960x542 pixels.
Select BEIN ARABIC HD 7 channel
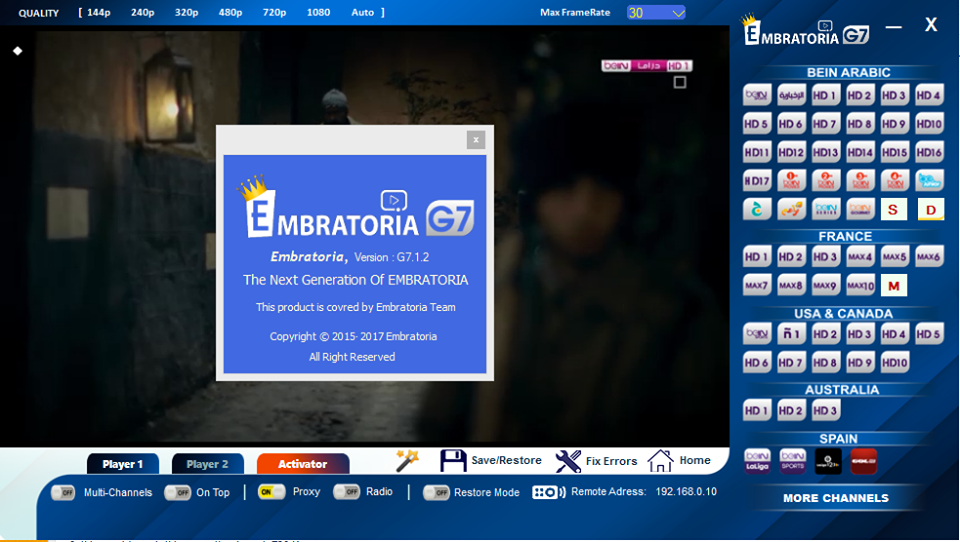(x=825, y=124)
